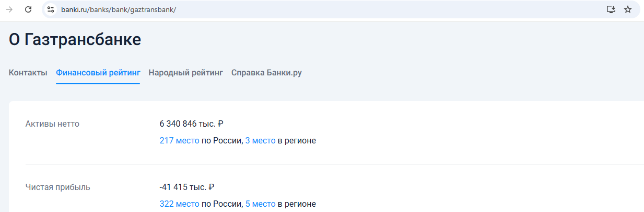Open site information icon in address bar

pyautogui.click(x=51, y=9)
